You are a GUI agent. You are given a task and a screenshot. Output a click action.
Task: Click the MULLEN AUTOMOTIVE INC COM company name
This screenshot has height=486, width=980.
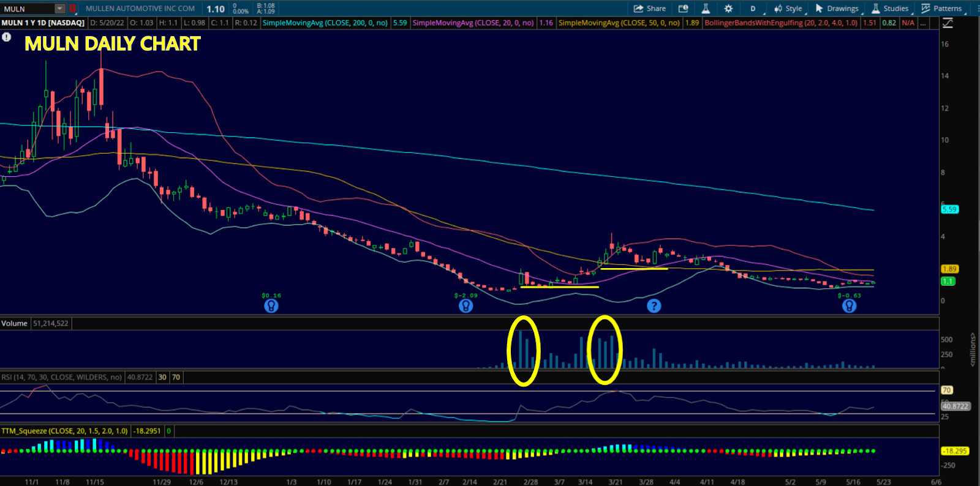[x=140, y=9]
